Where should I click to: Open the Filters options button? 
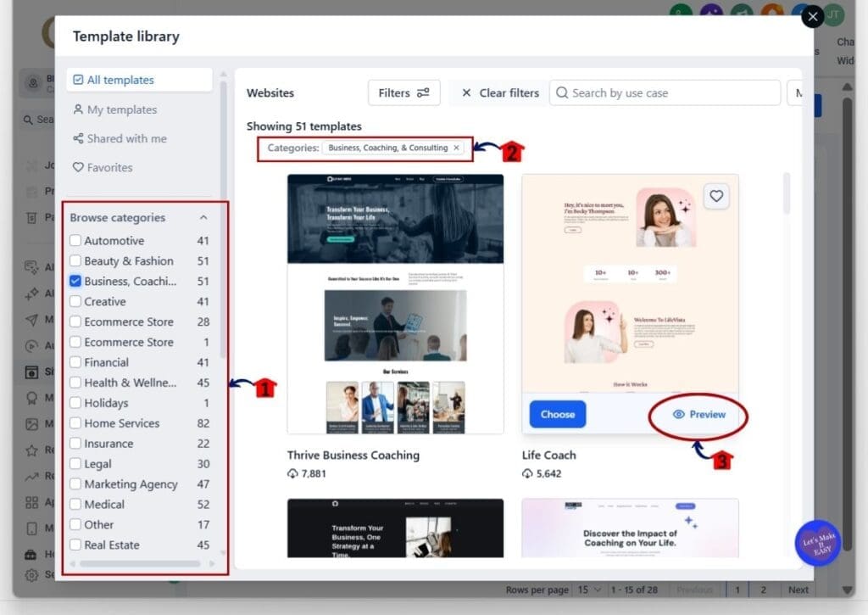[x=404, y=92]
